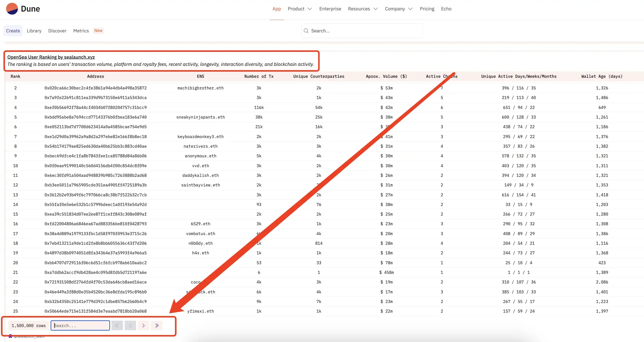Click the magnifier icon in search bar

coord(306,31)
